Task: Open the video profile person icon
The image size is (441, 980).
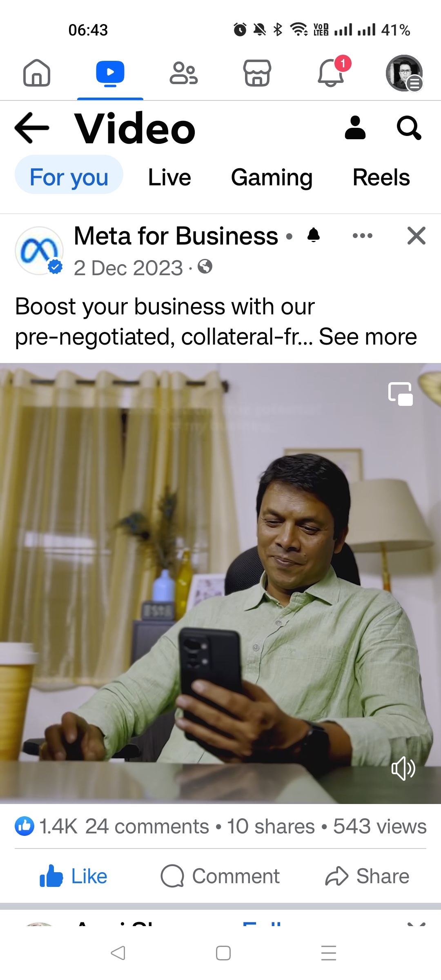Action: pos(355,128)
